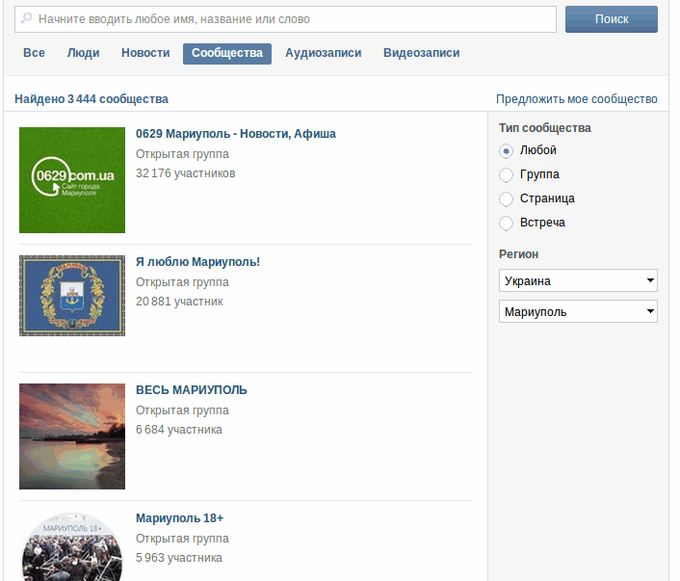
Task: Switch to Видеозаписи tab
Action: click(x=421, y=53)
